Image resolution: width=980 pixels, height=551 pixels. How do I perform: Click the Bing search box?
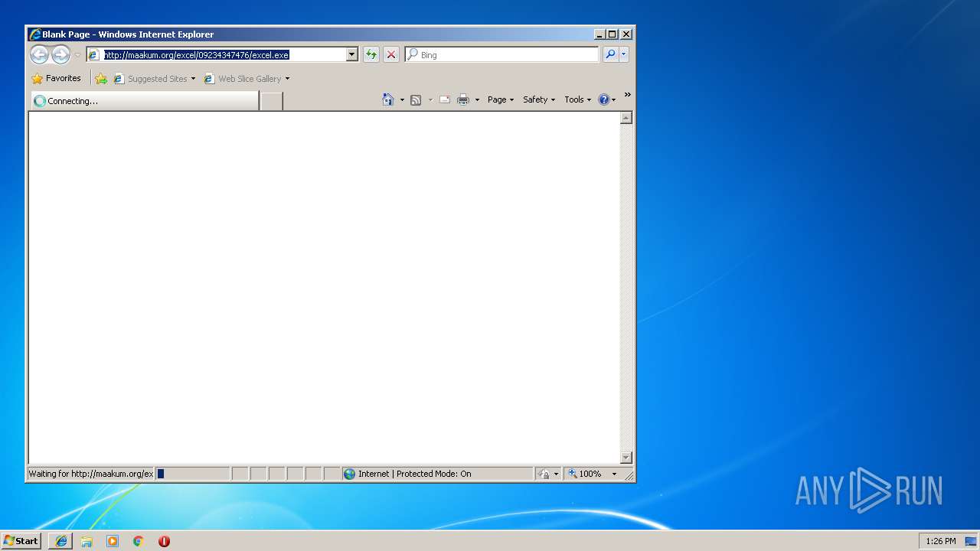502,54
